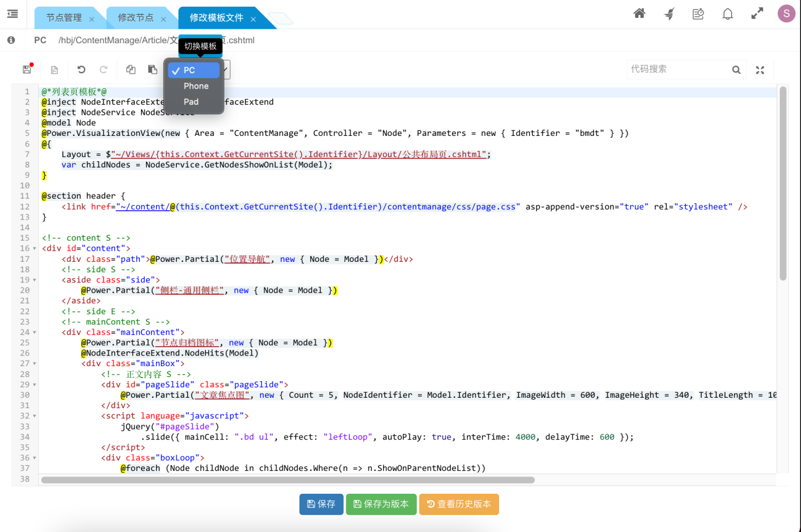Viewport: 801px width, 532px height.
Task: Click the blue 保存 button
Action: [x=321, y=504]
